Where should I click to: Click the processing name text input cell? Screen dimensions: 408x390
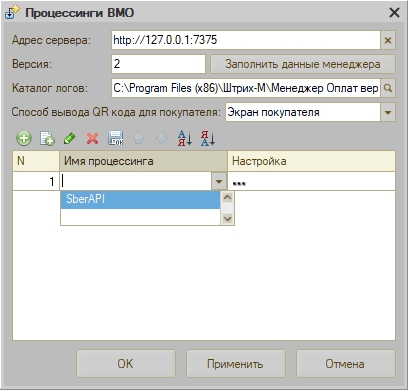(136, 181)
